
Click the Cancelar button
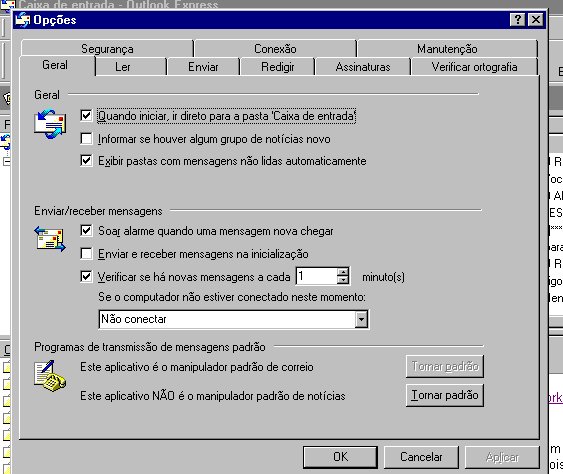click(x=421, y=457)
